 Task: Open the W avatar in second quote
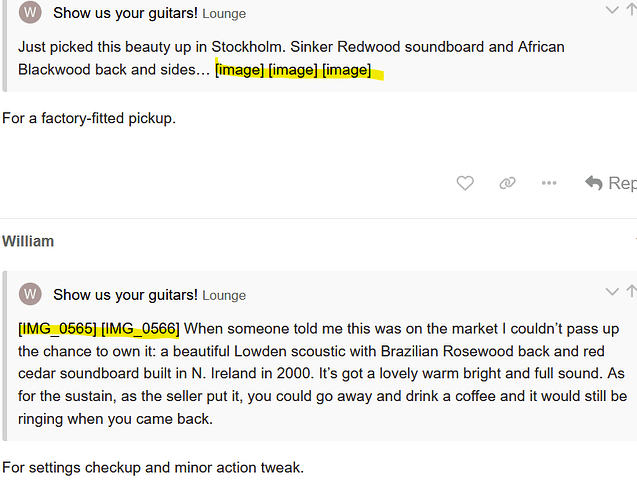(30, 294)
